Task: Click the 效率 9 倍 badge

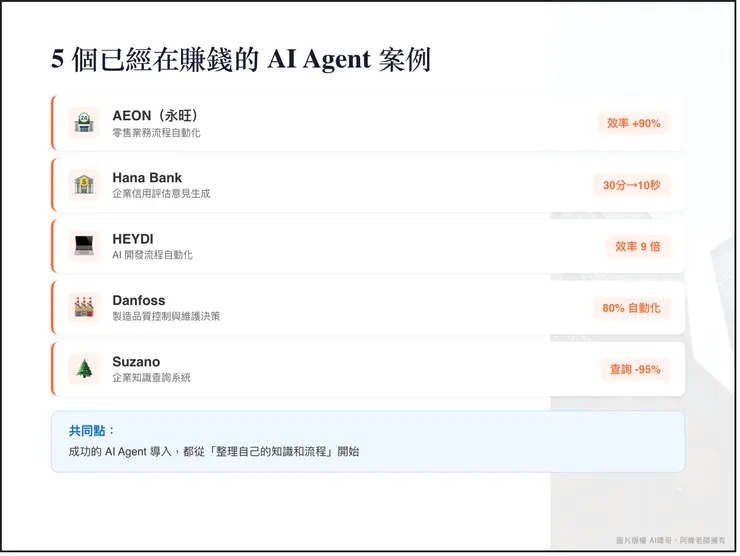Action: tap(637, 246)
